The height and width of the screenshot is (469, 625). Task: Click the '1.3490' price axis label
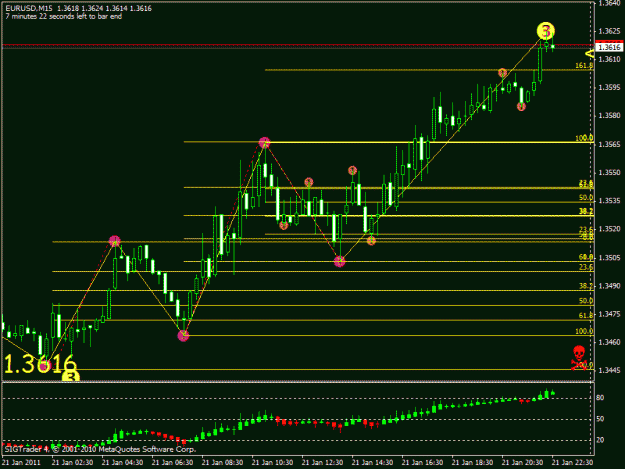pos(610,286)
